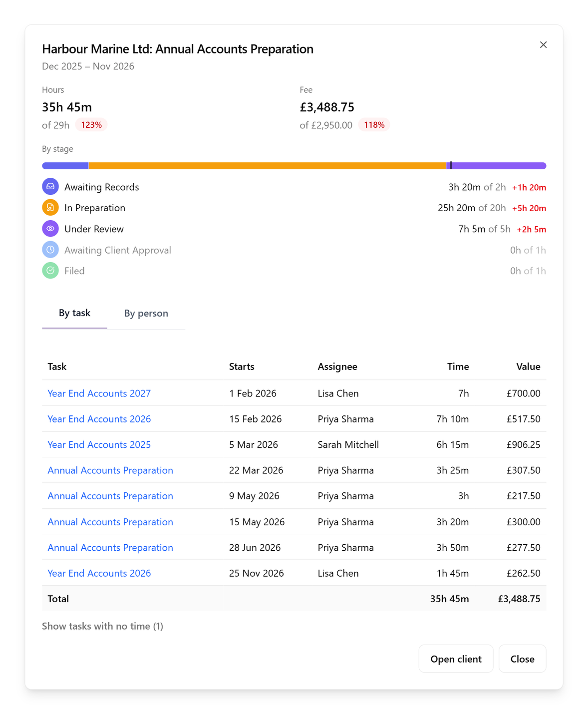Click assignee Sarah Mitchell

(348, 445)
